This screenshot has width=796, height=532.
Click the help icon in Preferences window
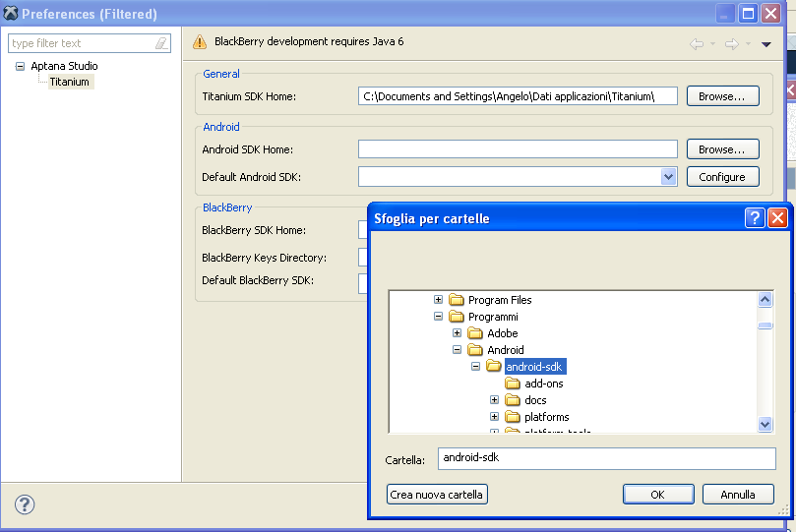(25, 504)
